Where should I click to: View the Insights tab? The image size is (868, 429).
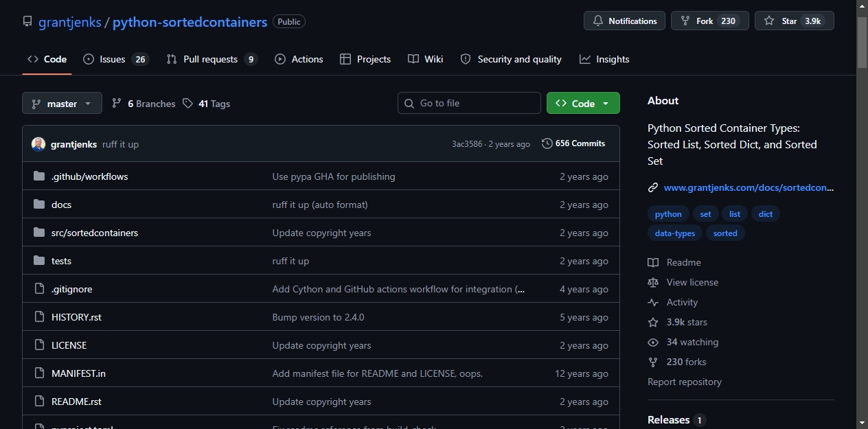point(604,59)
